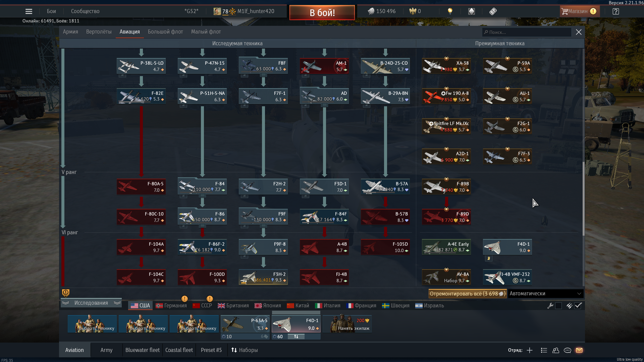Open the Магазин store button
644x362 pixels.
point(580,11)
